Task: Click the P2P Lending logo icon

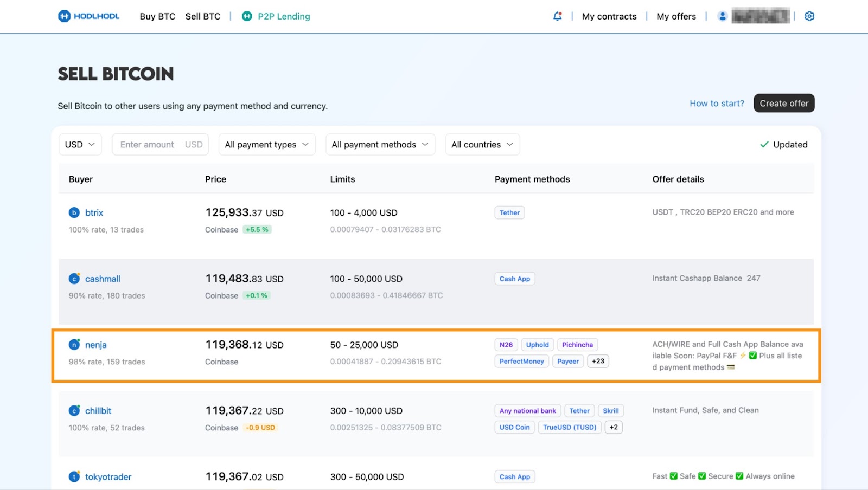Action: (x=247, y=16)
